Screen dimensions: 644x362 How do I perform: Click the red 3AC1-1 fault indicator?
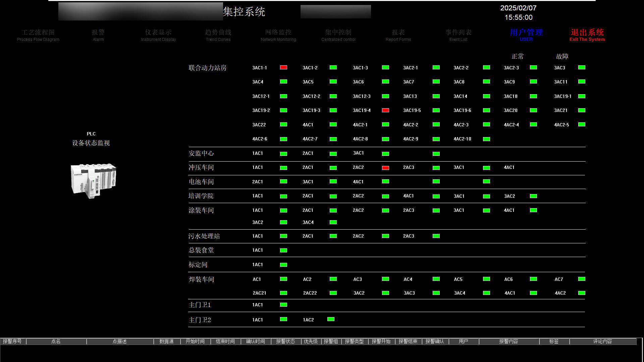click(x=283, y=67)
